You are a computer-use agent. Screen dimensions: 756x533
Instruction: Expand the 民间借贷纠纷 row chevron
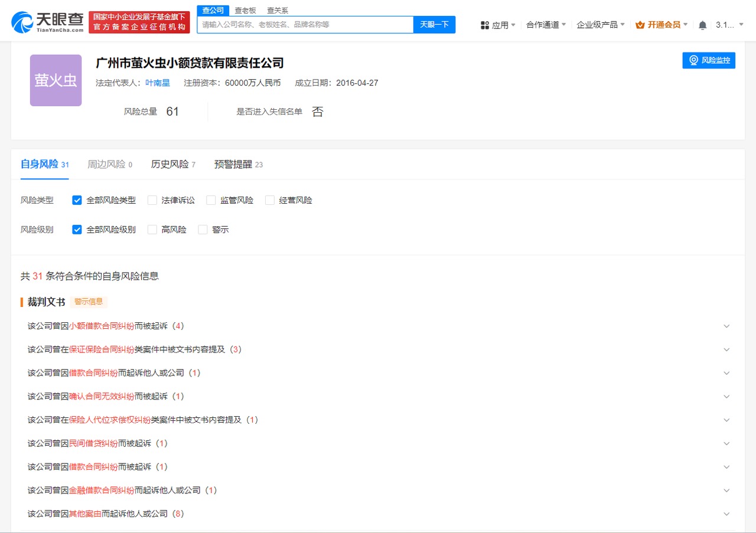coord(726,443)
